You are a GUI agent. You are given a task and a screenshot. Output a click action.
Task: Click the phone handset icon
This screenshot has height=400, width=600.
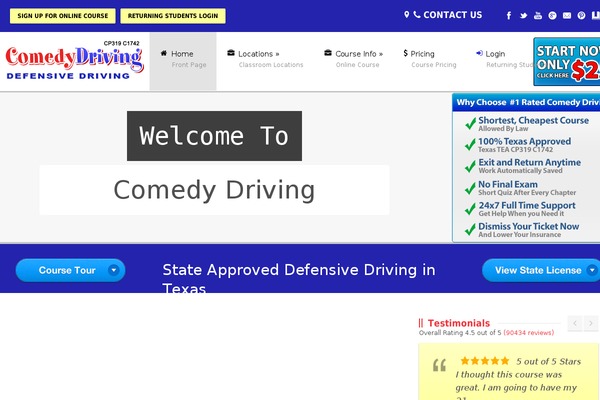417,15
